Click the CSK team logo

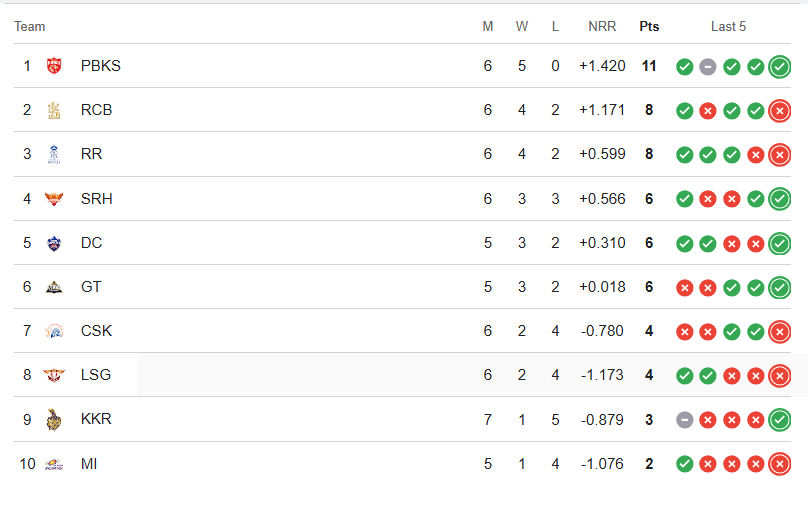[54, 331]
